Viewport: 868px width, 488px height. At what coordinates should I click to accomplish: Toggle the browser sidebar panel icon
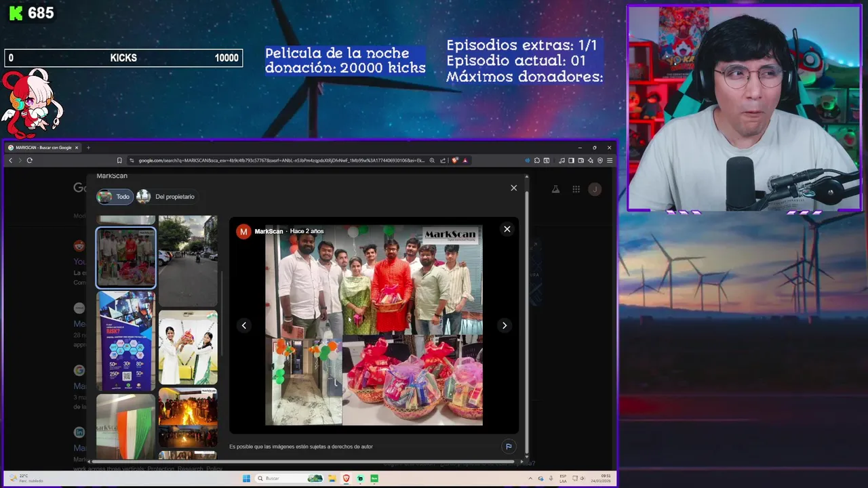pyautogui.click(x=571, y=160)
